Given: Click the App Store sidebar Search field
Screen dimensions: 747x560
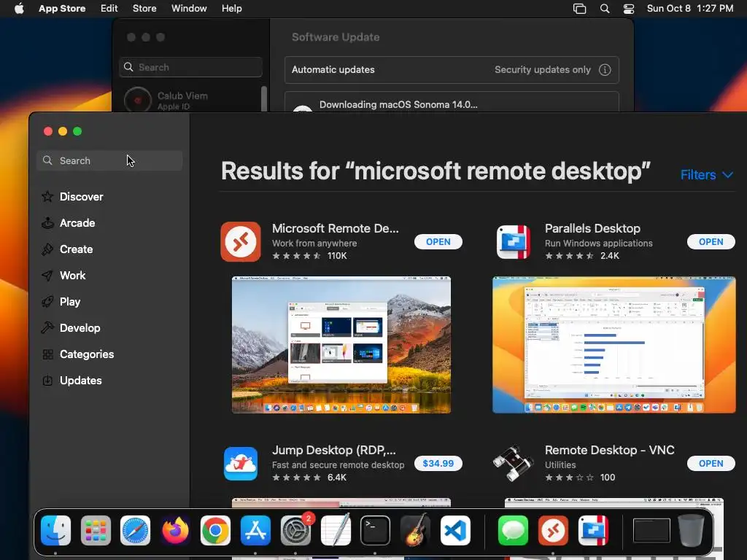Looking at the screenshot, I should pos(109,160).
